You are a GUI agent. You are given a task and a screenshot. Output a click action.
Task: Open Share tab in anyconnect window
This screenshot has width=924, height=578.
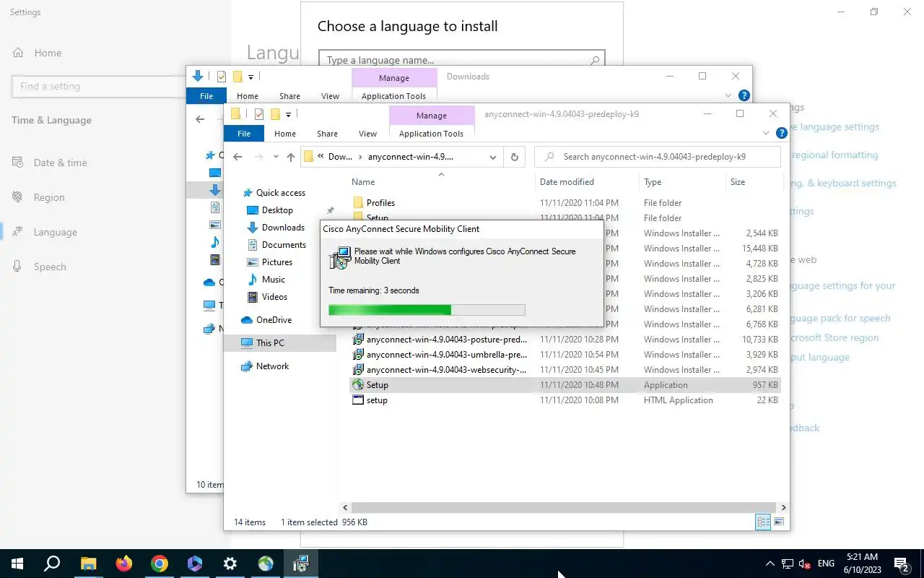click(327, 134)
